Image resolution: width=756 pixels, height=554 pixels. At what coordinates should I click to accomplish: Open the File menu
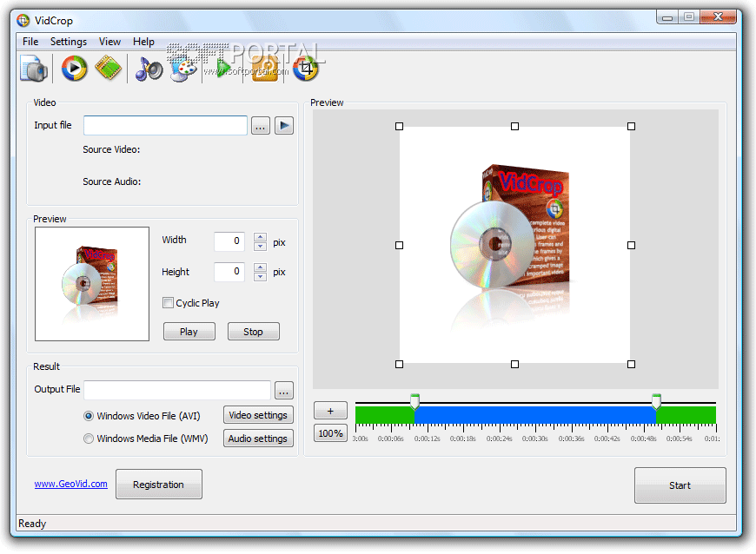point(30,42)
